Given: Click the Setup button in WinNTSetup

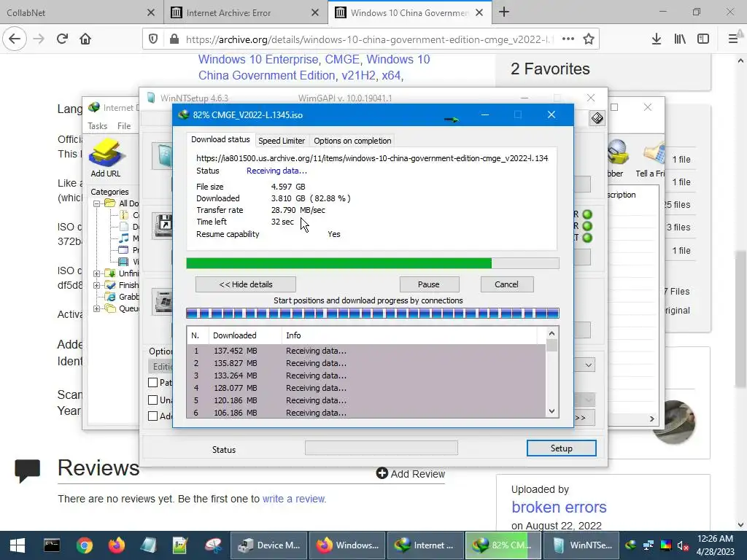Looking at the screenshot, I should click(561, 448).
